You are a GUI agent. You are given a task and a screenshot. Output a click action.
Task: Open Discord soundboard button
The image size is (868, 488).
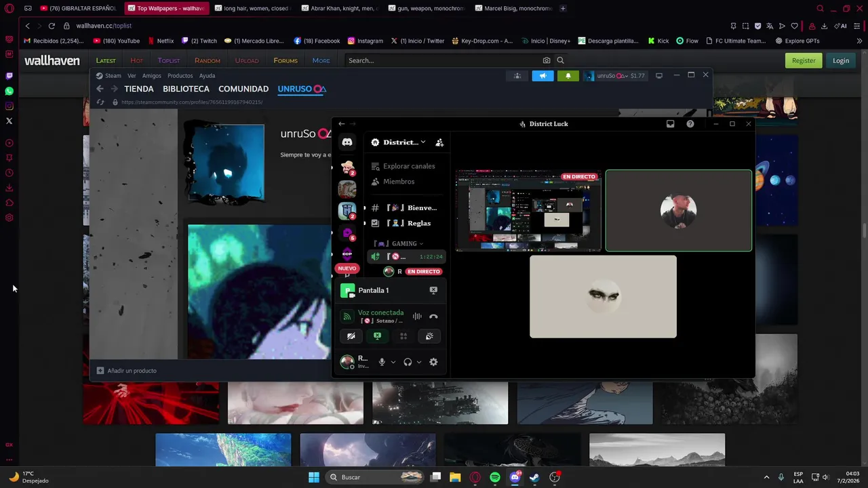click(429, 336)
